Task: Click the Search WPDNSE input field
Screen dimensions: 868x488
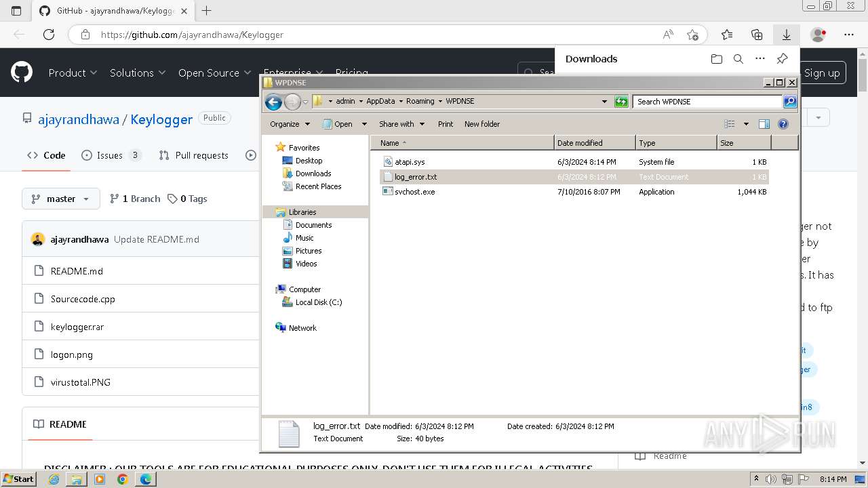Action: point(707,102)
